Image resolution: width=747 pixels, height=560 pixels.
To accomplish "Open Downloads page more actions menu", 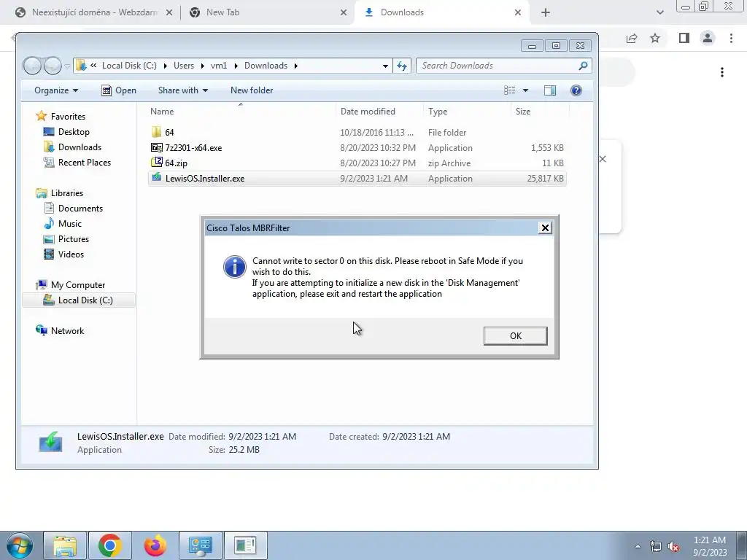I will [722, 72].
